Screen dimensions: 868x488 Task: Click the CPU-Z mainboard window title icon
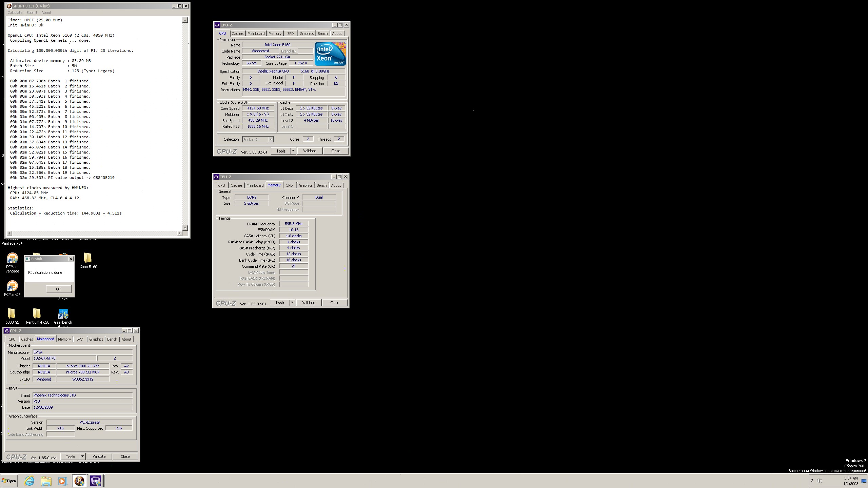point(7,331)
